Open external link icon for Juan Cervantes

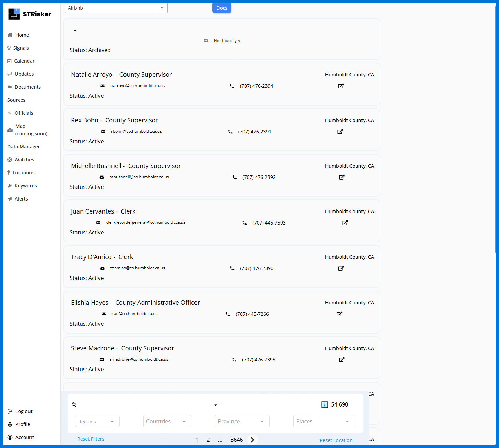click(345, 223)
